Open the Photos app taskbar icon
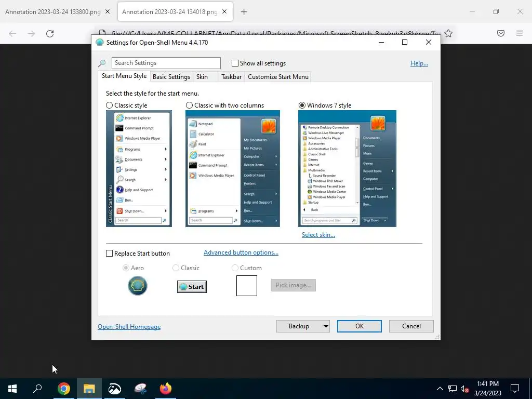532x399 pixels. click(115, 389)
